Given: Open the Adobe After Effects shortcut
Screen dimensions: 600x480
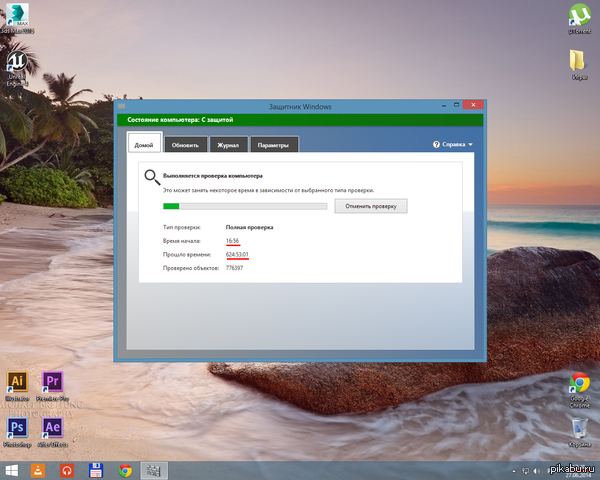Looking at the screenshot, I should (x=52, y=428).
